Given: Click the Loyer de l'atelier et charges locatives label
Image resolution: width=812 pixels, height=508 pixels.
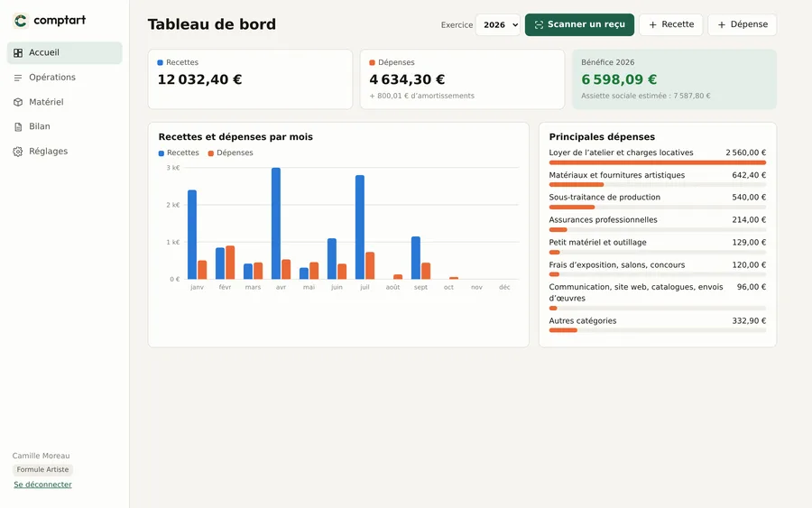Looking at the screenshot, I should tap(621, 152).
